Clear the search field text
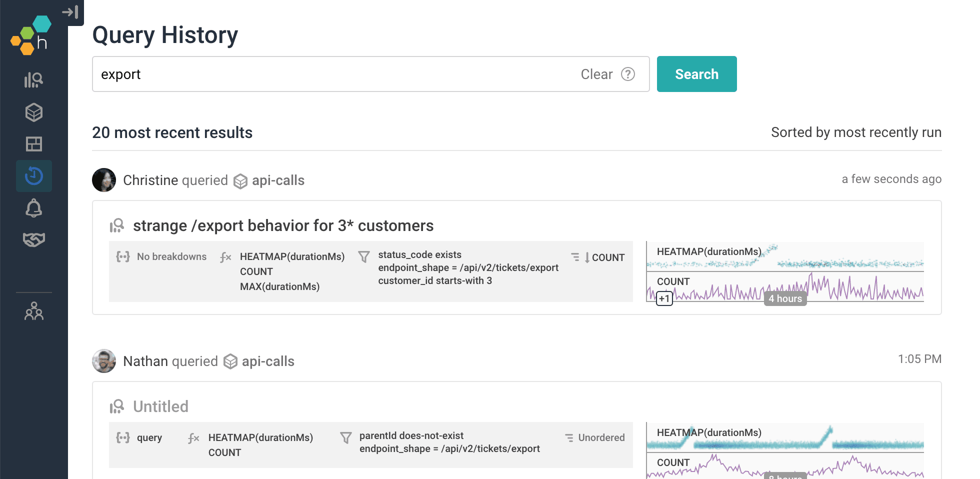980x479 pixels. [x=596, y=74]
